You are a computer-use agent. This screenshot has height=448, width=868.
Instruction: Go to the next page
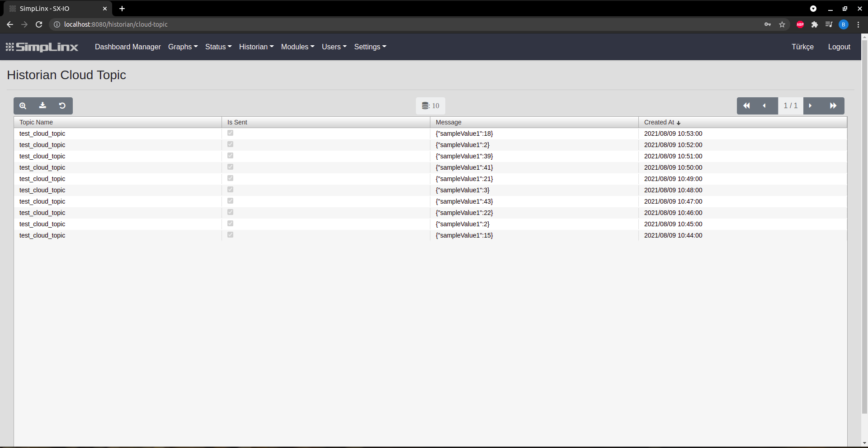pos(810,106)
